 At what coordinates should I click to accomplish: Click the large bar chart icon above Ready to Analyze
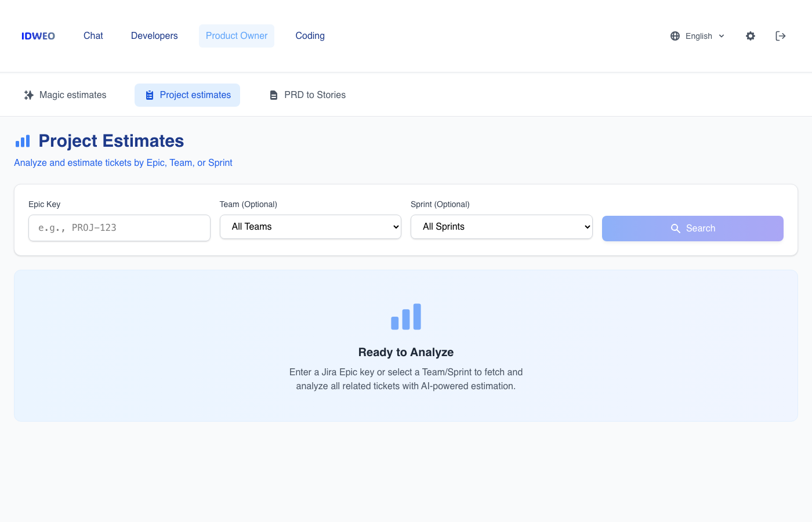click(406, 316)
